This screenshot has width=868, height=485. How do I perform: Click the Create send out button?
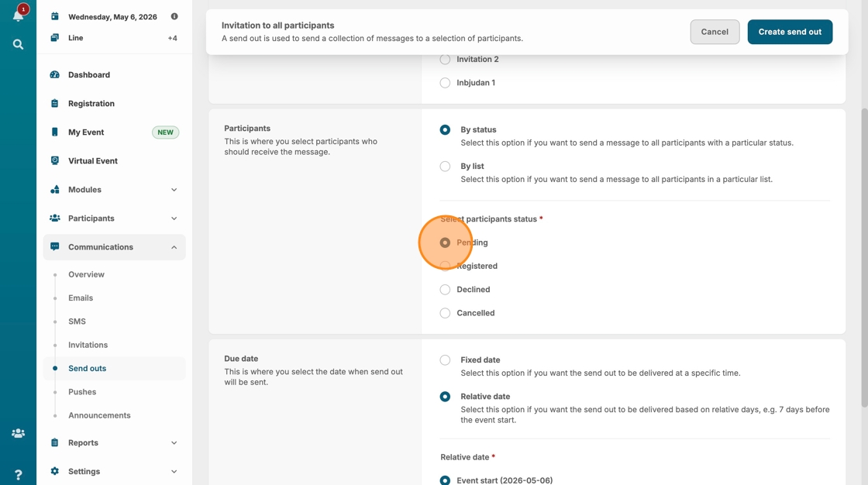click(x=790, y=32)
